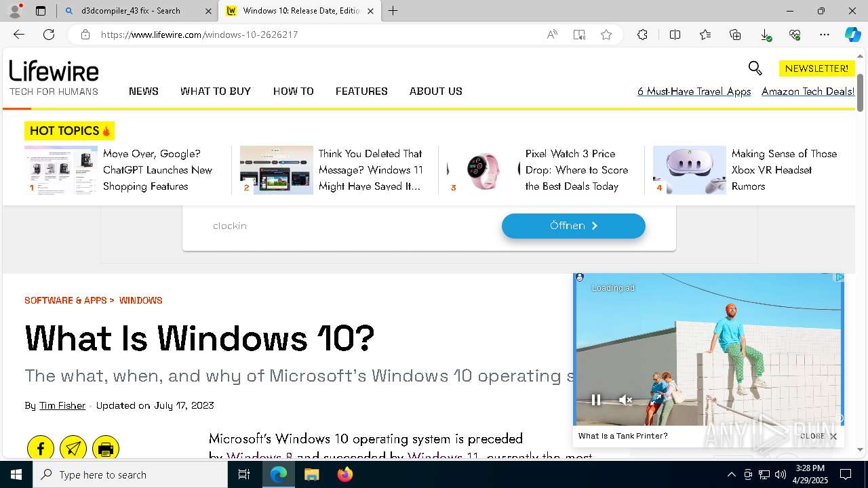Open Lifewire site search magnifier
Viewport: 868px width, 488px height.
(x=755, y=68)
